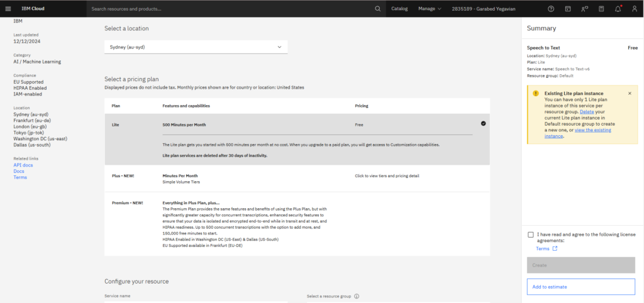The width and height of the screenshot is (644, 303).
Task: Click the IBM Cloud logo text
Action: [33, 9]
